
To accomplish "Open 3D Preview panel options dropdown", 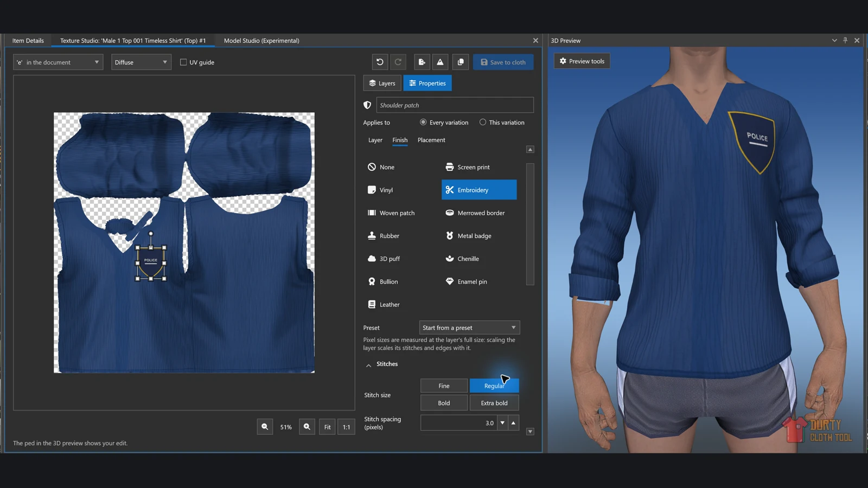I will [x=834, y=41].
